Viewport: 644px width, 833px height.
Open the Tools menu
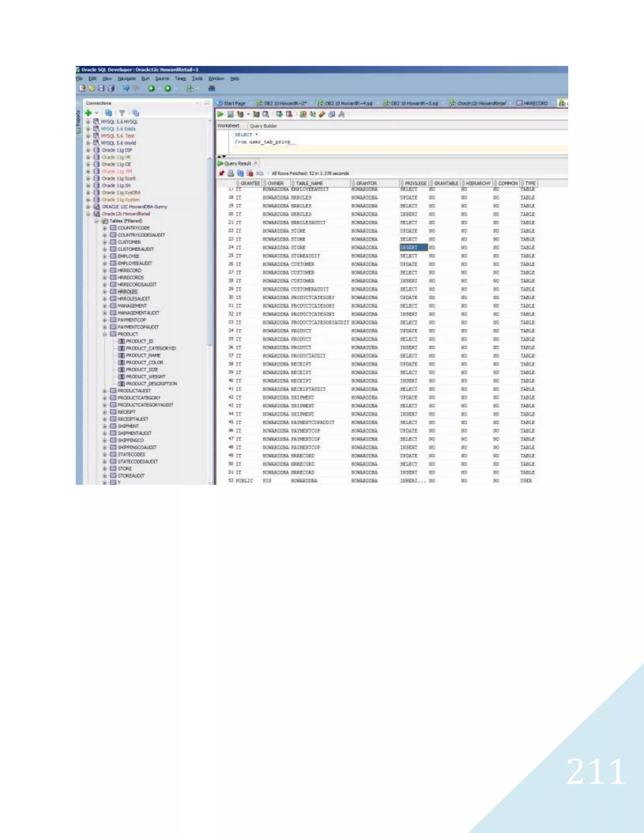coord(197,78)
